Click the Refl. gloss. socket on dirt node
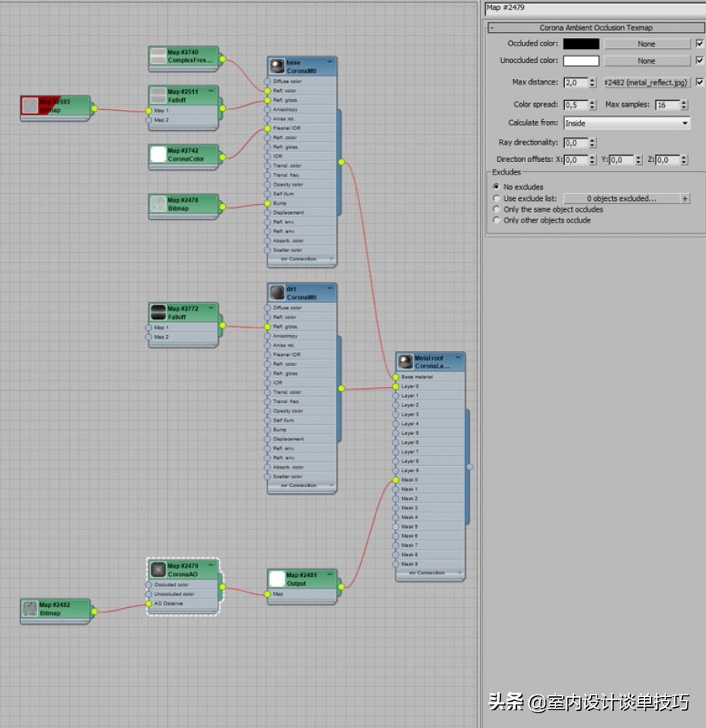The height and width of the screenshot is (728, 706). [268, 327]
